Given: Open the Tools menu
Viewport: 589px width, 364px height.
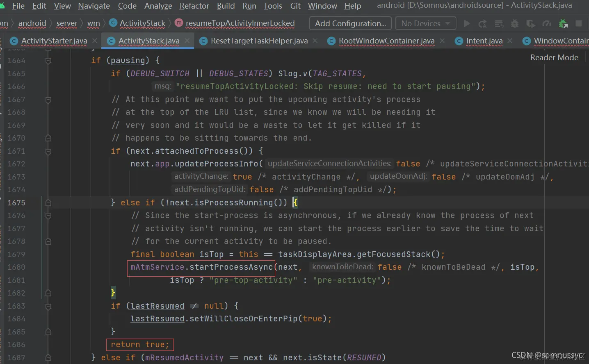Looking at the screenshot, I should (x=273, y=6).
